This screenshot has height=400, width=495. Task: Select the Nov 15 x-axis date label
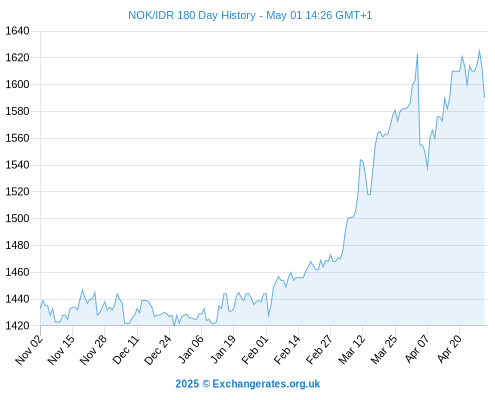(61, 349)
